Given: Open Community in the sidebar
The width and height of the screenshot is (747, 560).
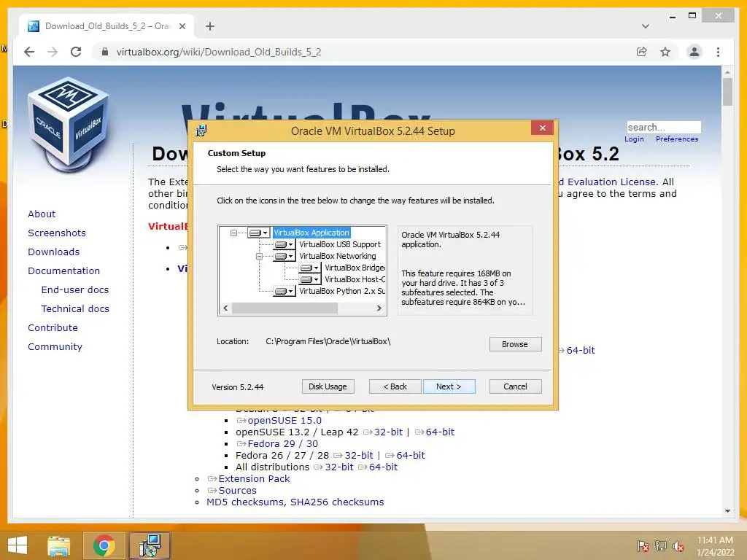Looking at the screenshot, I should pyautogui.click(x=55, y=346).
